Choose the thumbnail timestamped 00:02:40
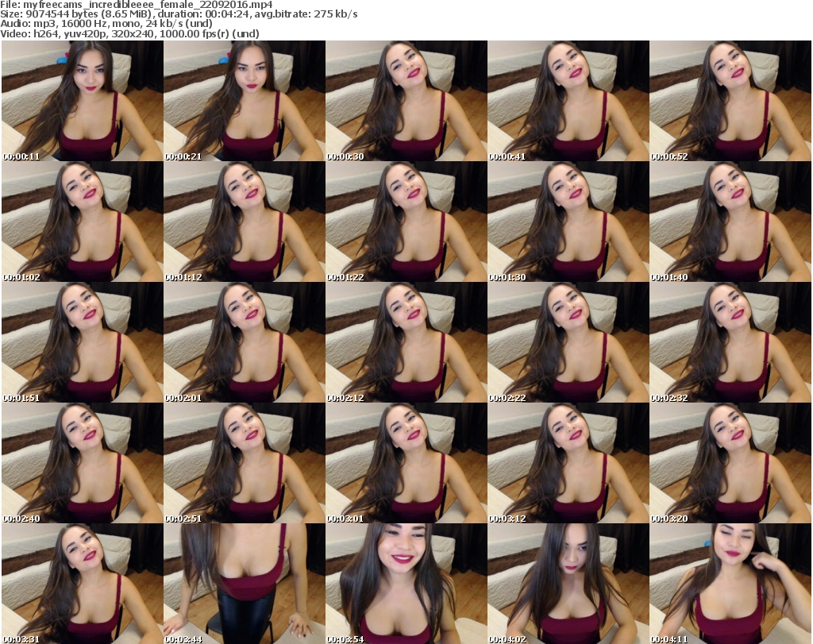 pyautogui.click(x=83, y=463)
